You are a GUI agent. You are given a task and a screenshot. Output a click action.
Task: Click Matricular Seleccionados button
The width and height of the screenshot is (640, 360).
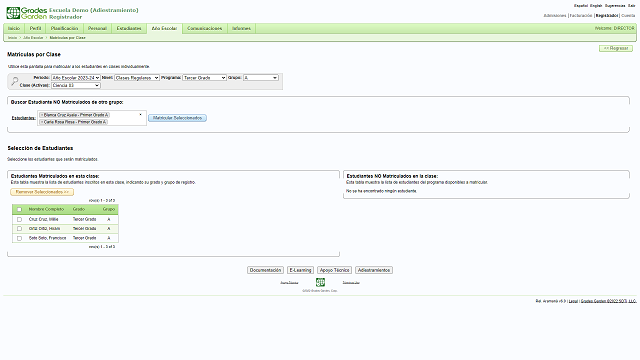(x=178, y=118)
